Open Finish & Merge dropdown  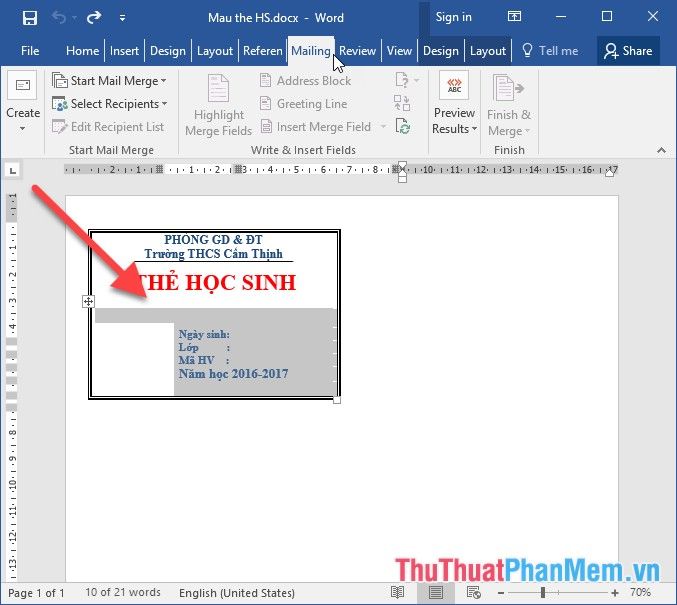point(509,105)
